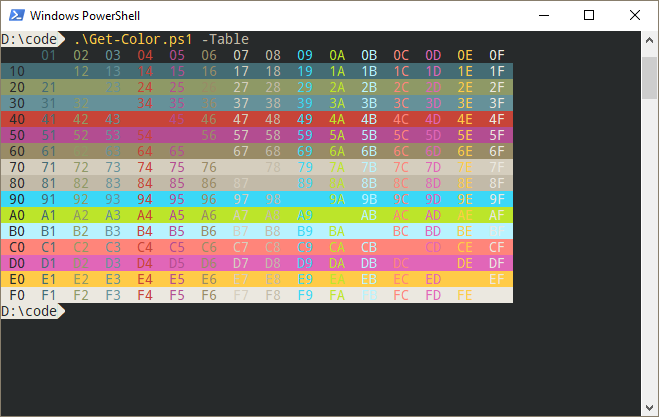This screenshot has height=417, width=659.
Task: Click table cell 'E4'
Action: [145, 279]
